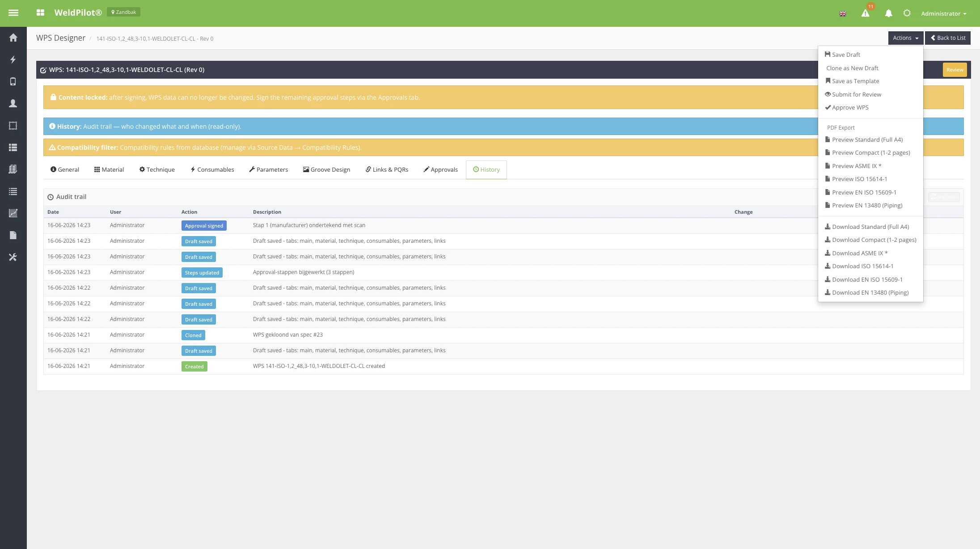Click the edit icon before WPS title
This screenshot has width=980, height=549.
tap(43, 70)
